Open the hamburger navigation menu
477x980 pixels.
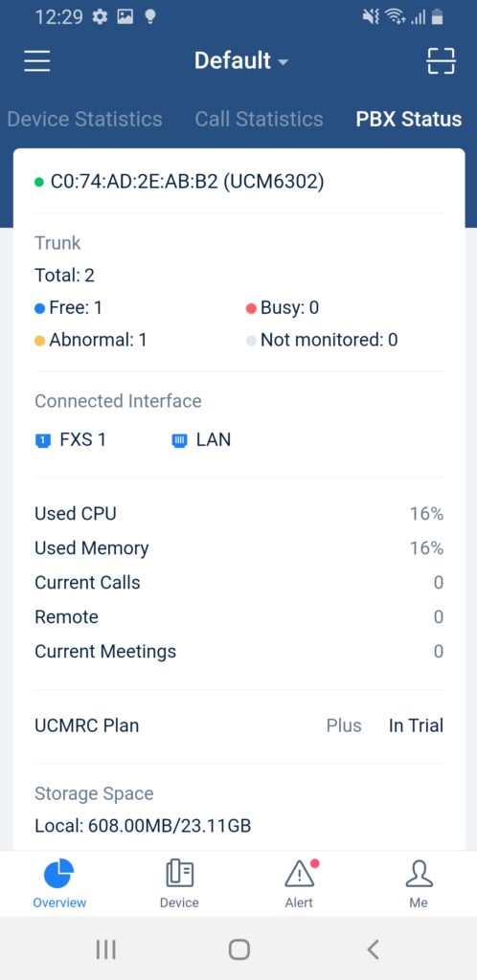(37, 61)
